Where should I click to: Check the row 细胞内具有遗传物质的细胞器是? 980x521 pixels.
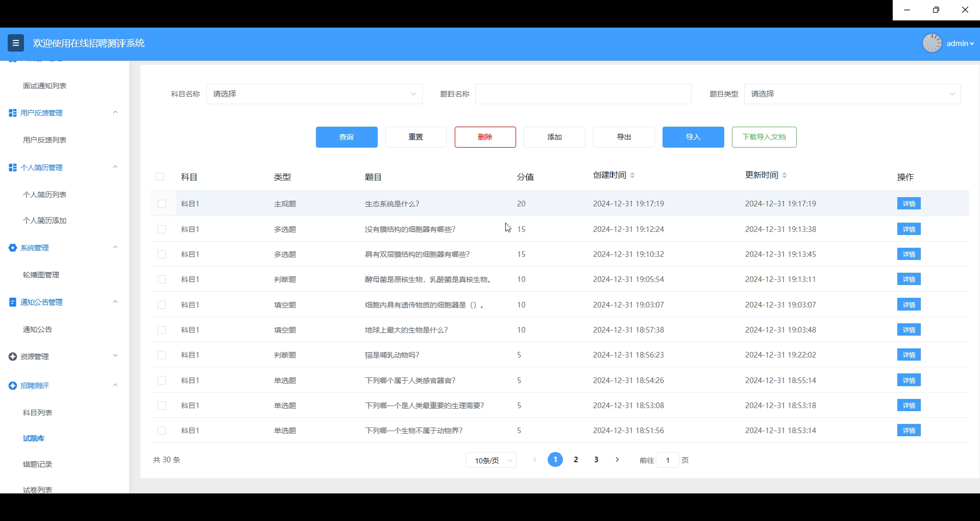pyautogui.click(x=162, y=305)
